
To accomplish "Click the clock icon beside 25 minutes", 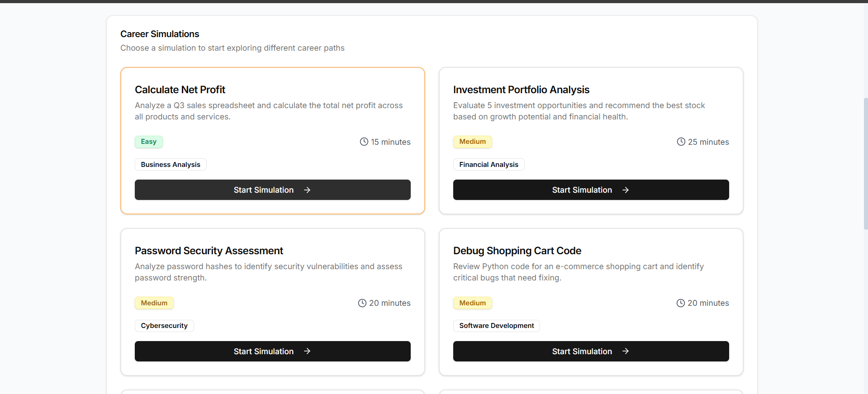I will (681, 142).
